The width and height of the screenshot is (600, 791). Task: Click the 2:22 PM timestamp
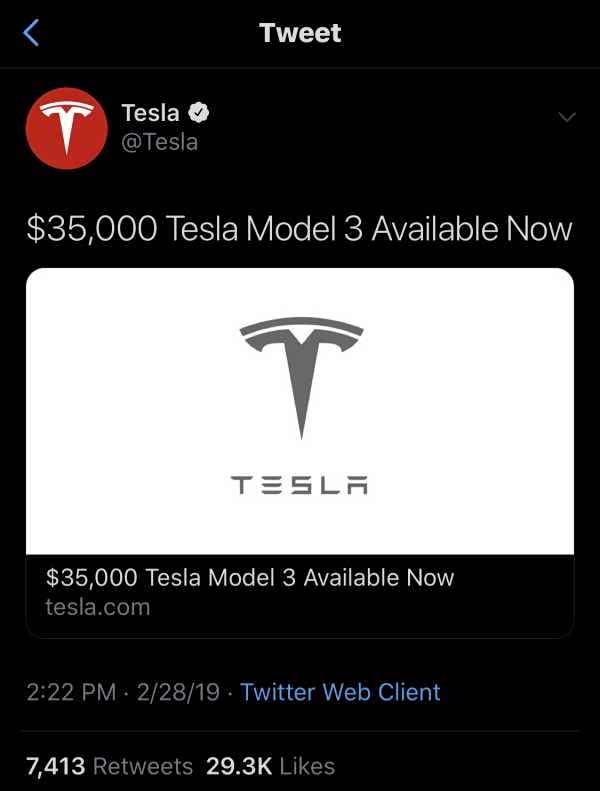(x=71, y=692)
